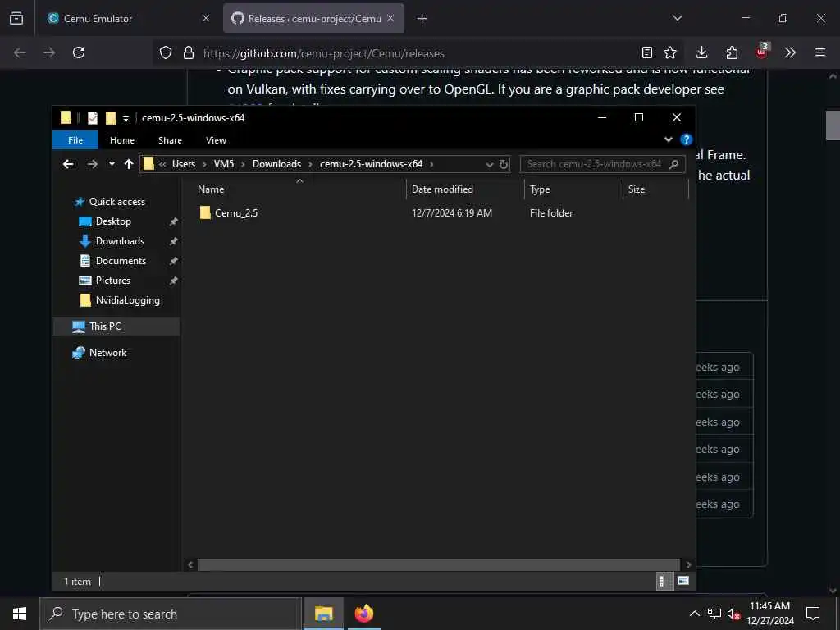Switch to details view layout
840x630 pixels.
tap(664, 582)
